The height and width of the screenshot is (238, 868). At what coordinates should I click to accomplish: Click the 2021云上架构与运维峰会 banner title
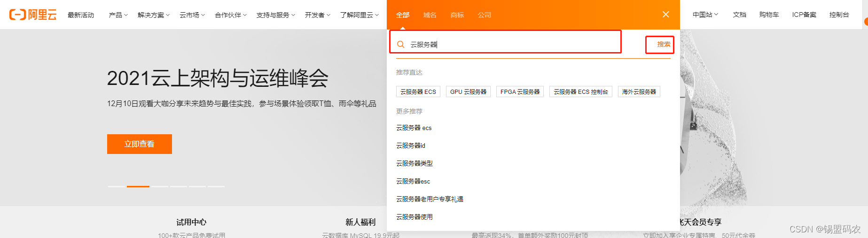tap(218, 78)
